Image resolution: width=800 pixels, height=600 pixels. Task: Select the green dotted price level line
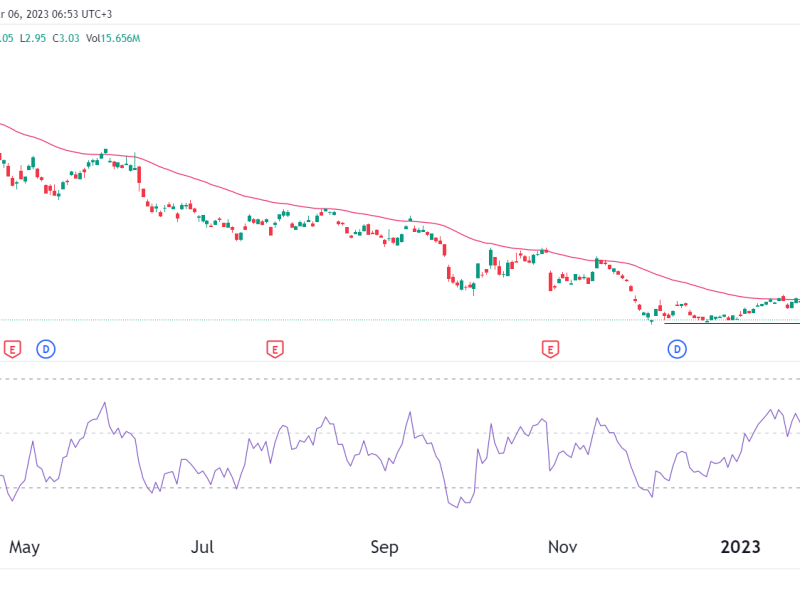300,320
